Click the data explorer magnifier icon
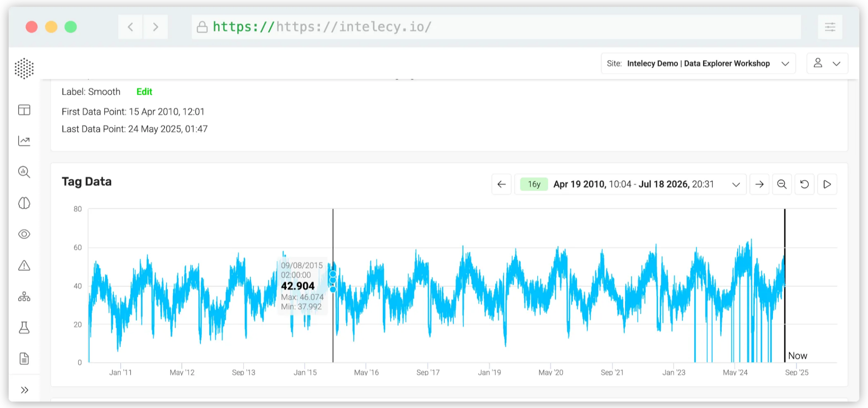Viewport: 868px width, 408px height. (x=24, y=172)
